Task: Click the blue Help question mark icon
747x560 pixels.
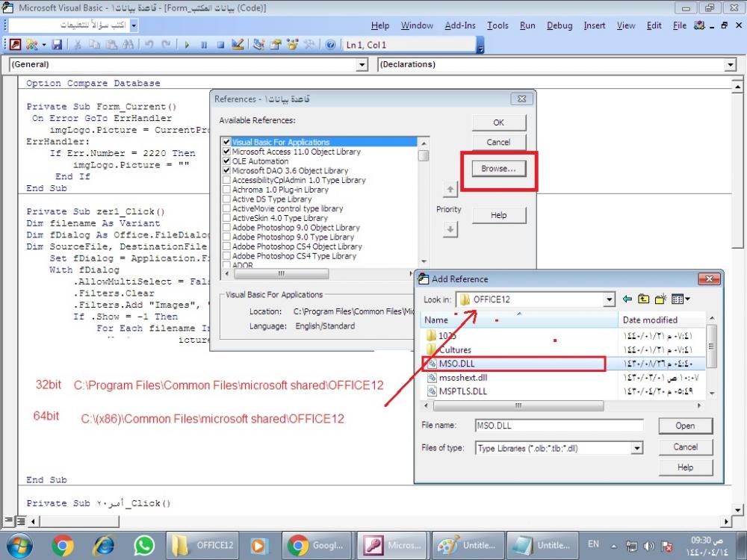Action: coord(330,45)
